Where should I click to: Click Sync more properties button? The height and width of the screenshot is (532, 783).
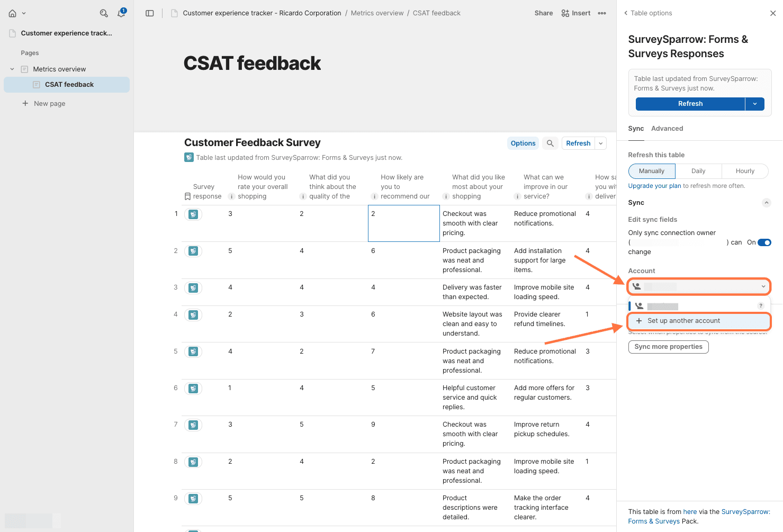pos(668,347)
